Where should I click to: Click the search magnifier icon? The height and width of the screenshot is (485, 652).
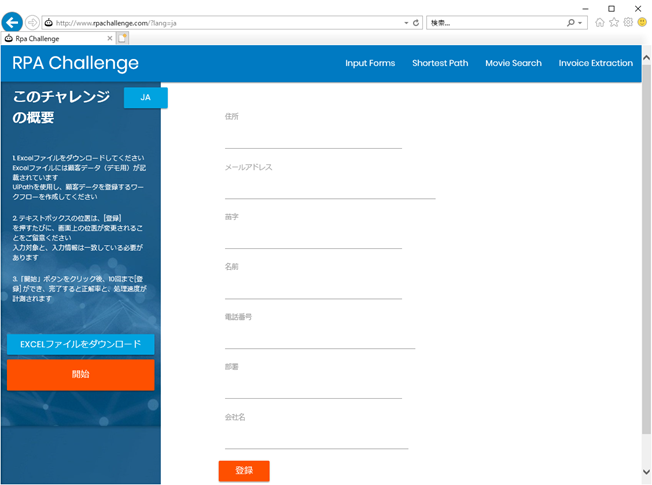[x=570, y=23]
